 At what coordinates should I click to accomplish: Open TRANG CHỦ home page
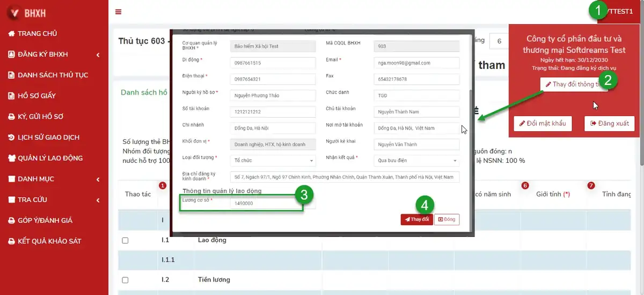click(37, 33)
